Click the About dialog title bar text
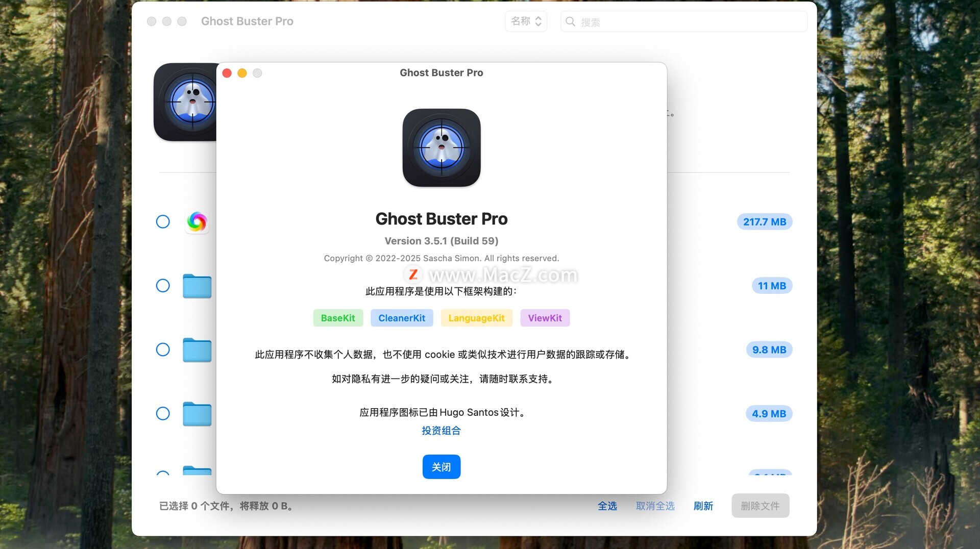 [442, 72]
